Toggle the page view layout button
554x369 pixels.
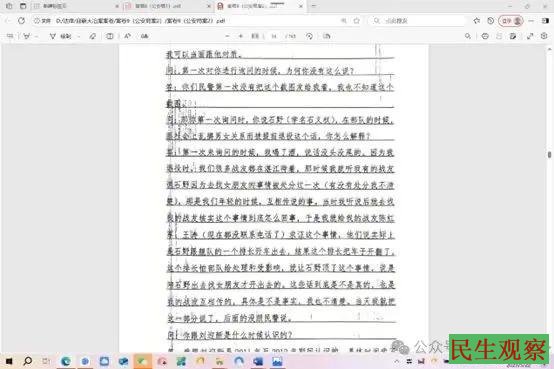110,36
